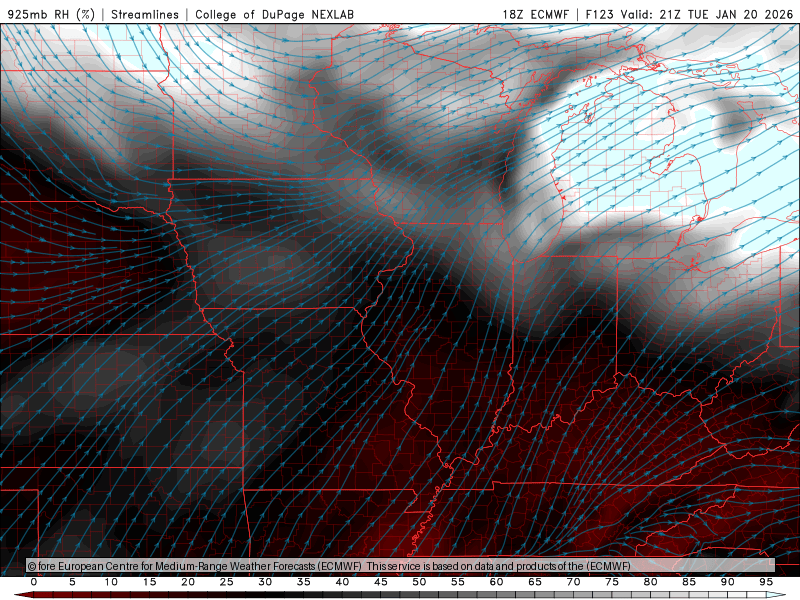Select the "75" value on color scale
The image size is (800, 600).
612,582
